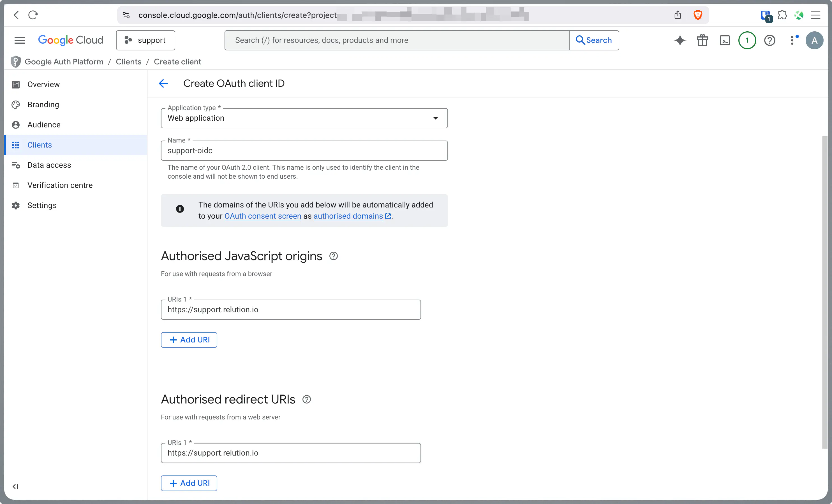Go to Branding in sidebar
The height and width of the screenshot is (504, 832).
point(43,104)
